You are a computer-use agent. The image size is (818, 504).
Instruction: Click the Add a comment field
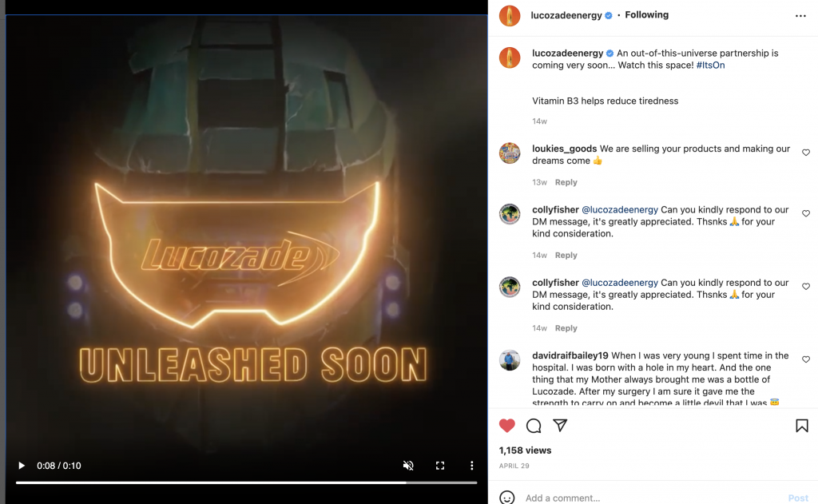652,498
